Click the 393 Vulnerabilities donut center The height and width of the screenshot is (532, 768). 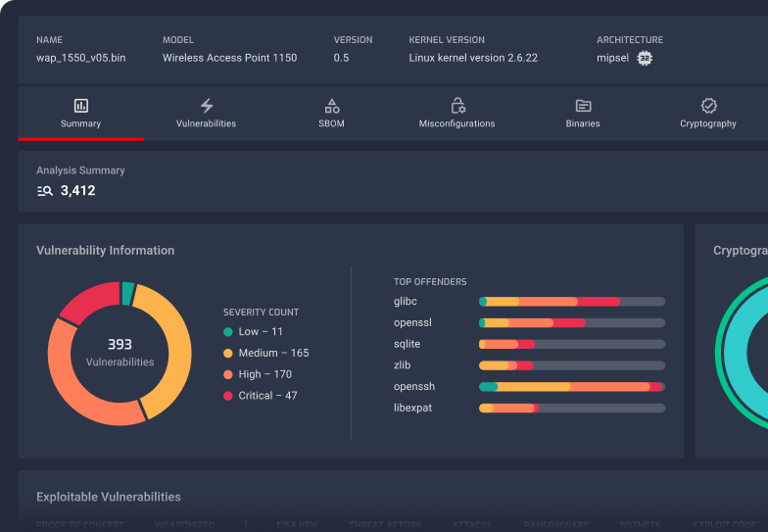pyautogui.click(x=120, y=353)
